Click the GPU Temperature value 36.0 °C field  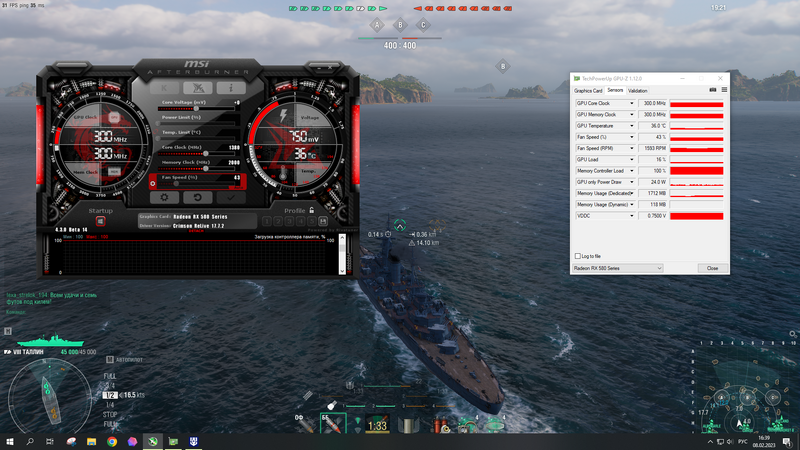[x=653, y=126]
